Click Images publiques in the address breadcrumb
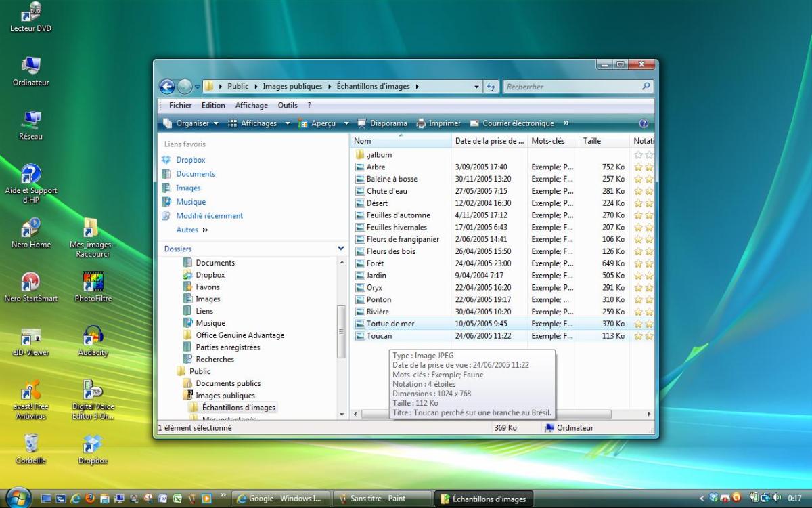The image size is (812, 508). [292, 87]
